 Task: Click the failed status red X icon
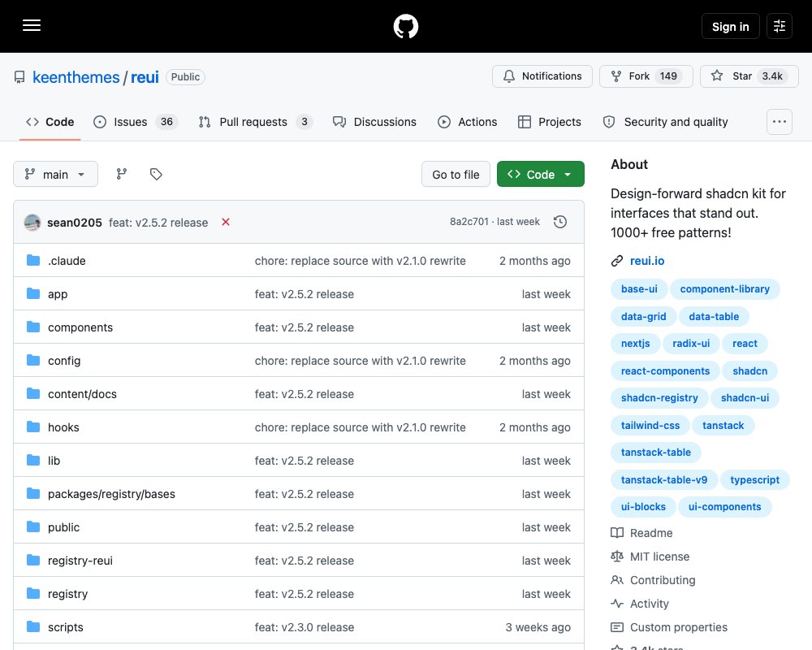[226, 222]
